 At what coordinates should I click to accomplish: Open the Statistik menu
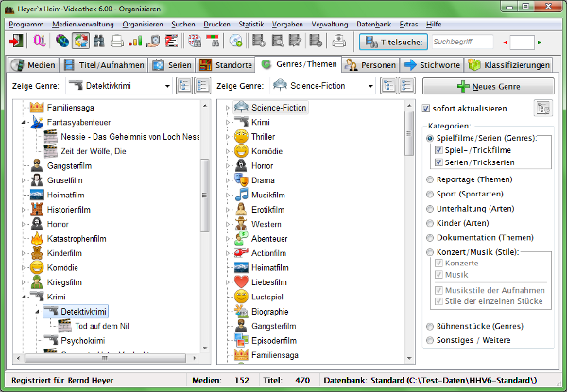point(251,22)
